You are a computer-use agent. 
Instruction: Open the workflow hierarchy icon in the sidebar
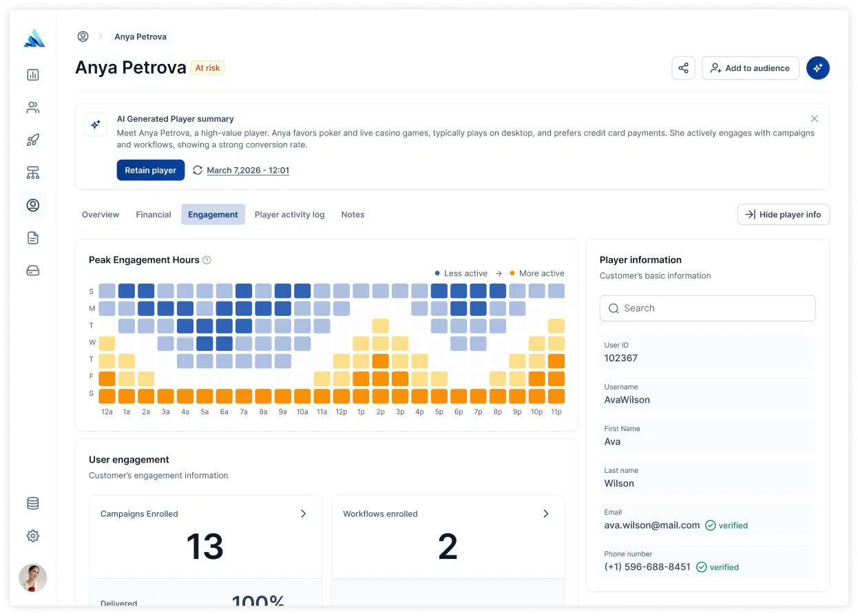33,172
